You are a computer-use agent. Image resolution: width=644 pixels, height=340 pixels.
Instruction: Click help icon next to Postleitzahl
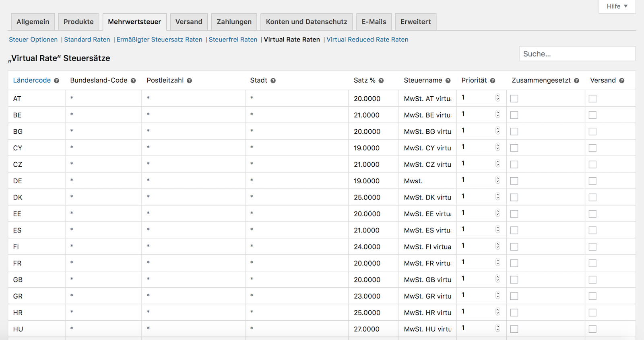[190, 81]
